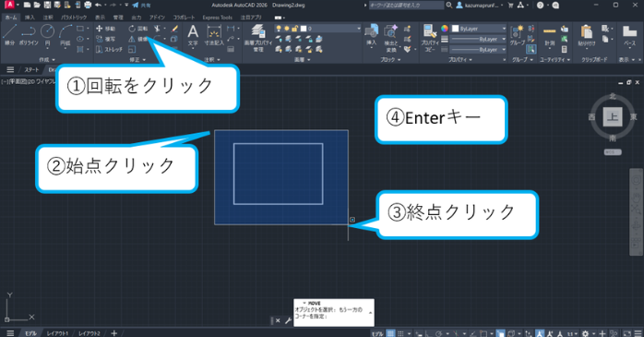Select the Dimension (寸法記入) tool

(213, 35)
